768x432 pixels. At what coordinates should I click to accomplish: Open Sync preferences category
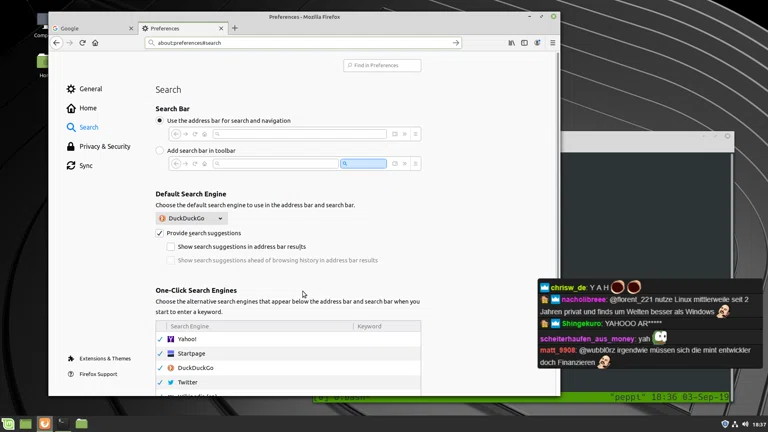point(79,166)
